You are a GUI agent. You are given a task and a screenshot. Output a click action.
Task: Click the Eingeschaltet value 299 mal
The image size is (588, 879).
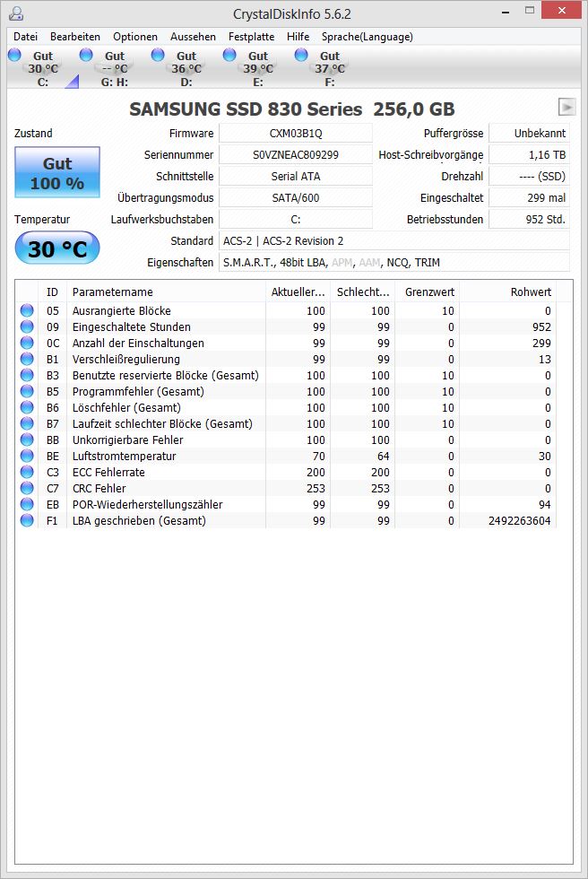(529, 198)
